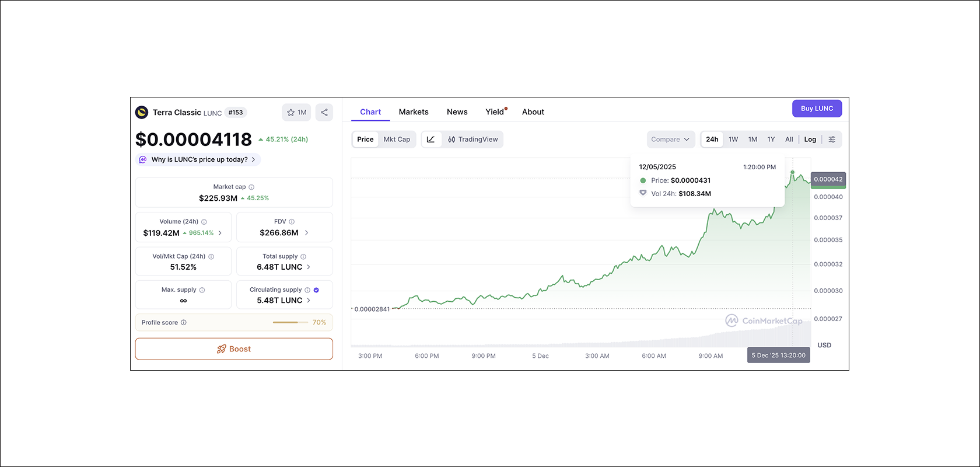Click the Total supply info icon
The width and height of the screenshot is (980, 467).
[x=303, y=256]
